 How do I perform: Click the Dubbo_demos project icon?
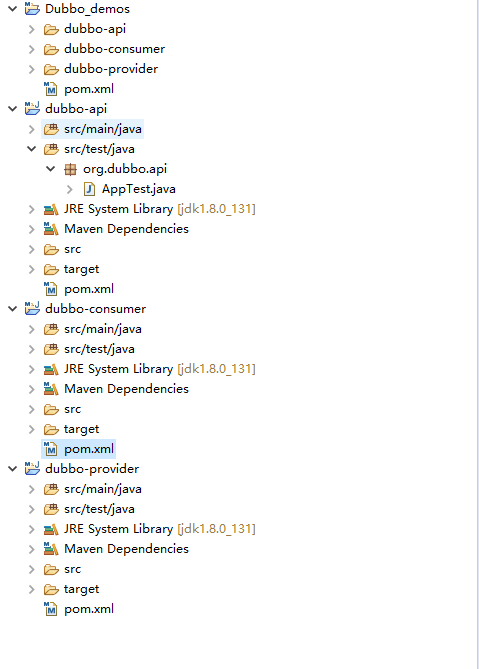[32, 9]
